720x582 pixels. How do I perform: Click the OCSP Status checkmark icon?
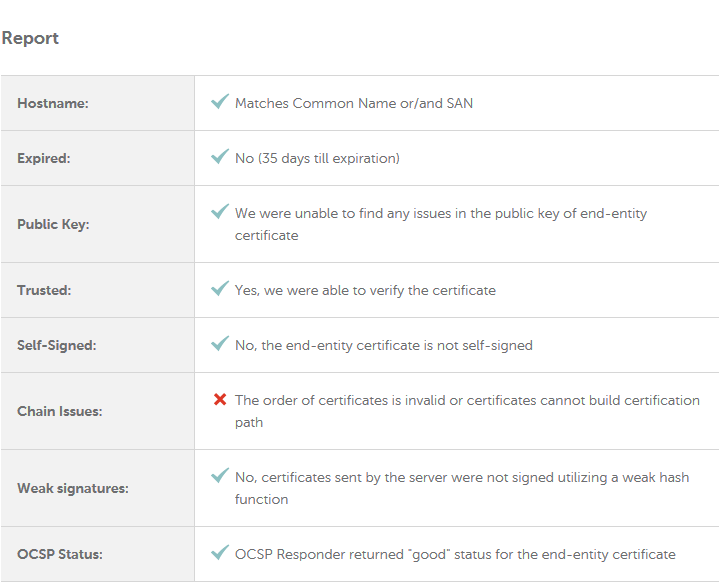point(220,552)
